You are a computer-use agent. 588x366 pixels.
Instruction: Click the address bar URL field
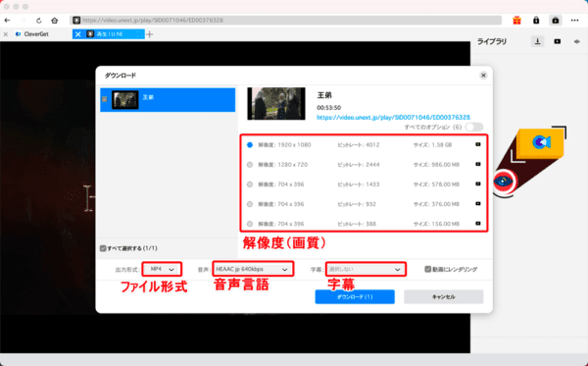point(285,21)
